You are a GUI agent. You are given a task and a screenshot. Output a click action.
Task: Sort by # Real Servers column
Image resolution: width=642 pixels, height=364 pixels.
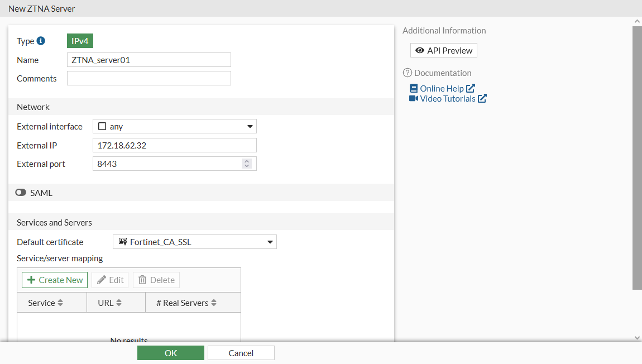click(214, 303)
